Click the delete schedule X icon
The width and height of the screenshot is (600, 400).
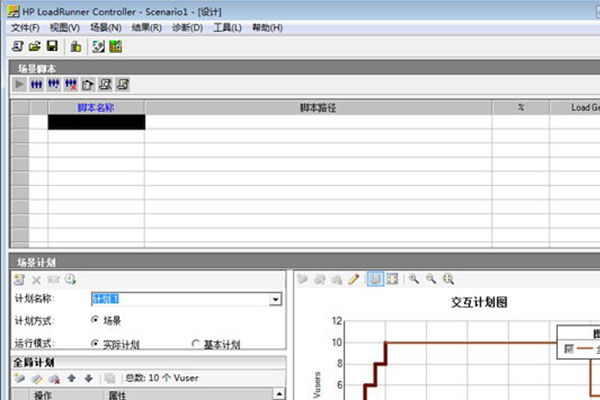tap(36, 280)
